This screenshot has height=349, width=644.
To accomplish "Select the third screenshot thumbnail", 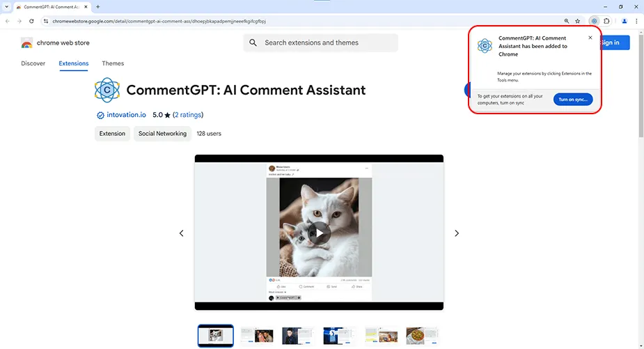I will pyautogui.click(x=298, y=336).
